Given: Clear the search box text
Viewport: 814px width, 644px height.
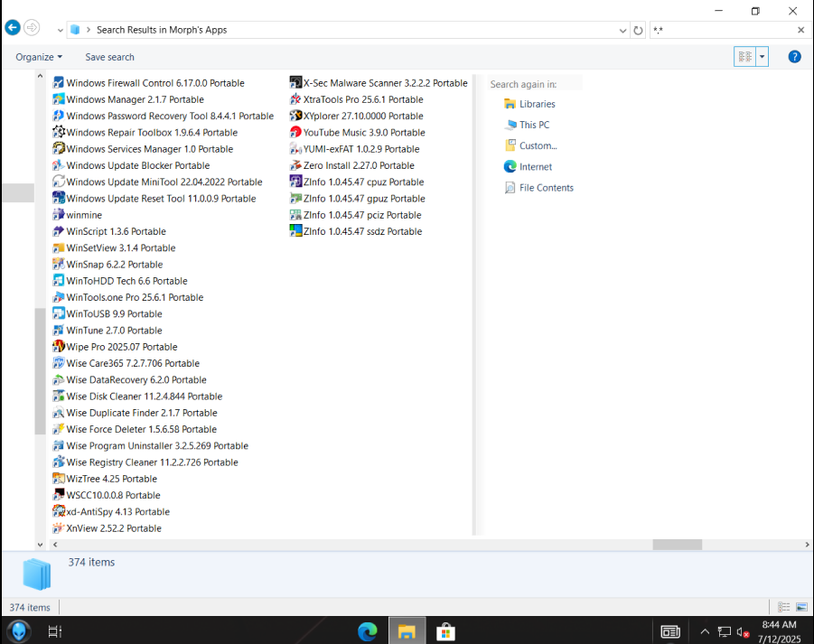Looking at the screenshot, I should pos(801,30).
